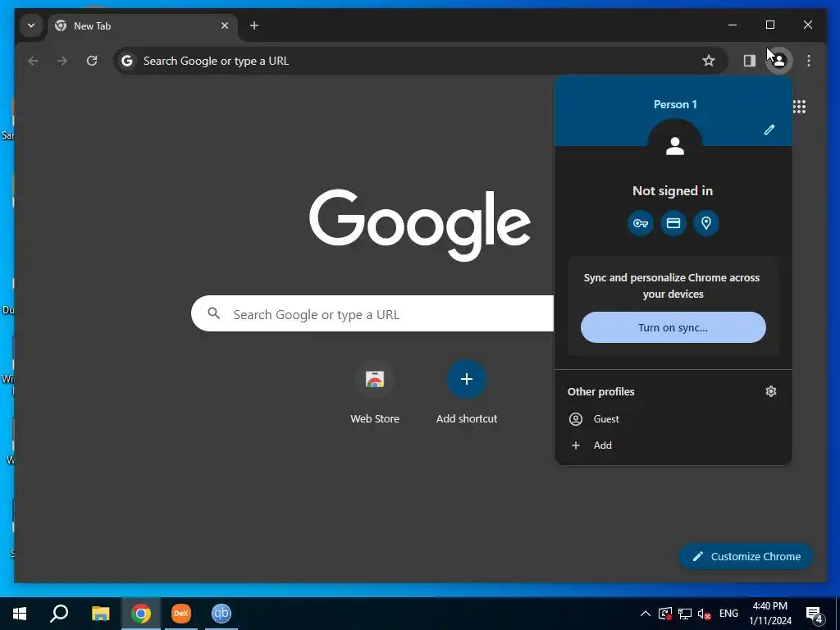The image size is (840, 630).
Task: Open Addresses location pin icon
Action: point(706,223)
